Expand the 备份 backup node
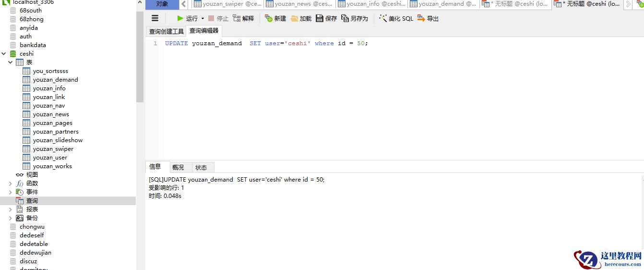 point(11,218)
